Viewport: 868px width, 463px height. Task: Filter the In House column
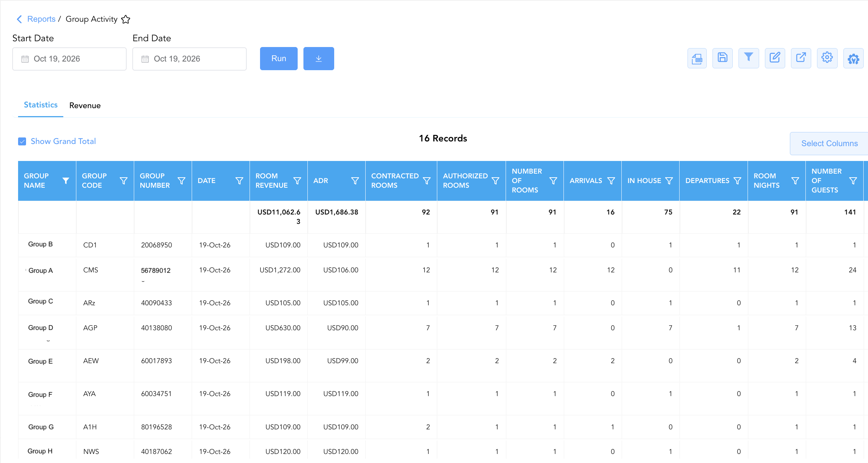(x=669, y=180)
